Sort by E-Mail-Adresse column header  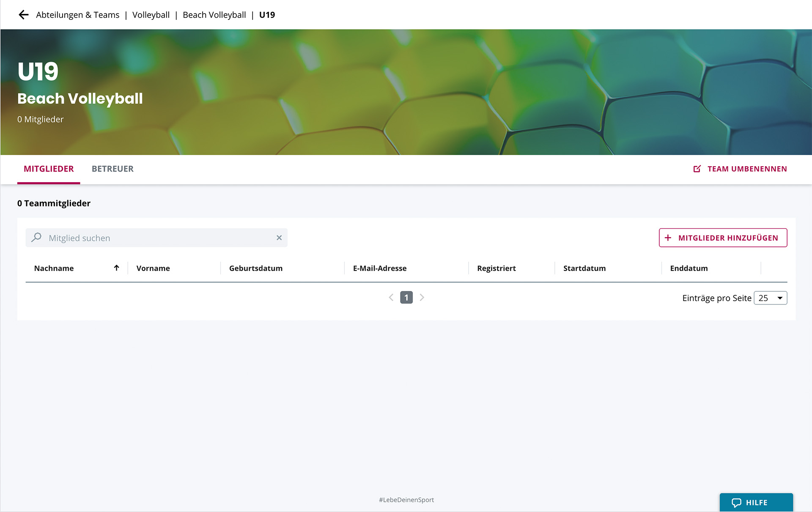tap(380, 268)
